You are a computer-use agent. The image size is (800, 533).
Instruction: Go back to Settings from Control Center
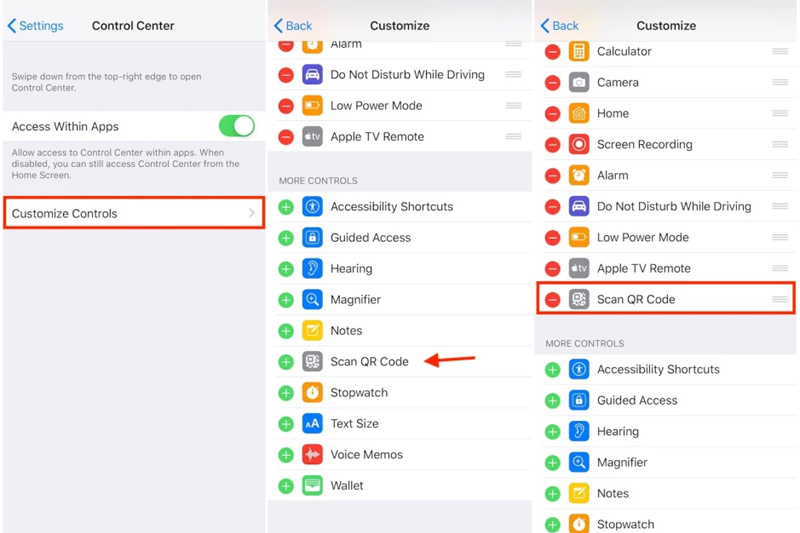[x=36, y=26]
